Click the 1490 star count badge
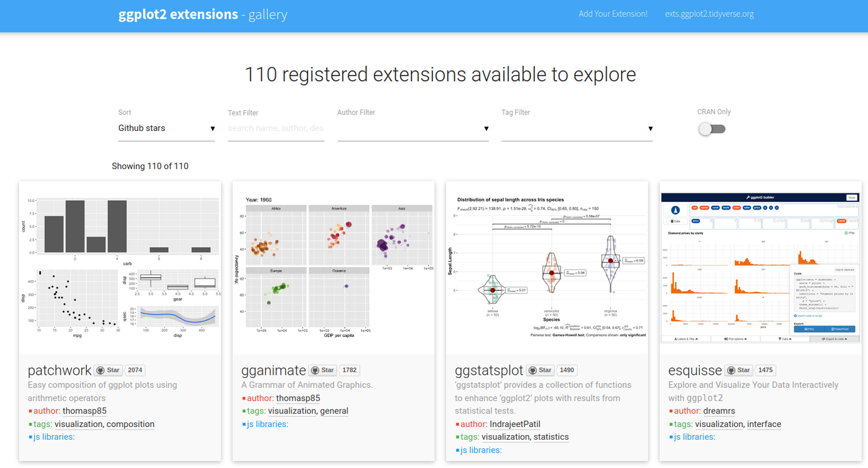This screenshot has width=868, height=468. pyautogui.click(x=567, y=370)
